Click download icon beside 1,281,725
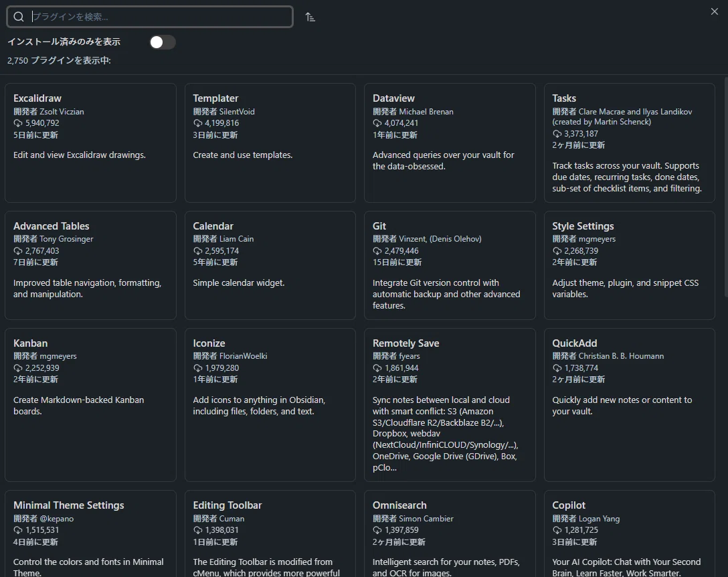This screenshot has height=577, width=728. click(557, 530)
